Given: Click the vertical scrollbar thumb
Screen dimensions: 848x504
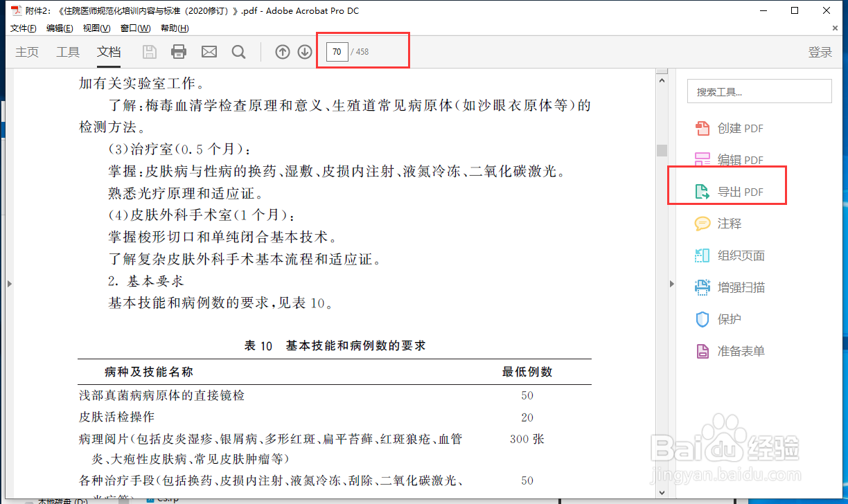Looking at the screenshot, I should pos(662,150).
